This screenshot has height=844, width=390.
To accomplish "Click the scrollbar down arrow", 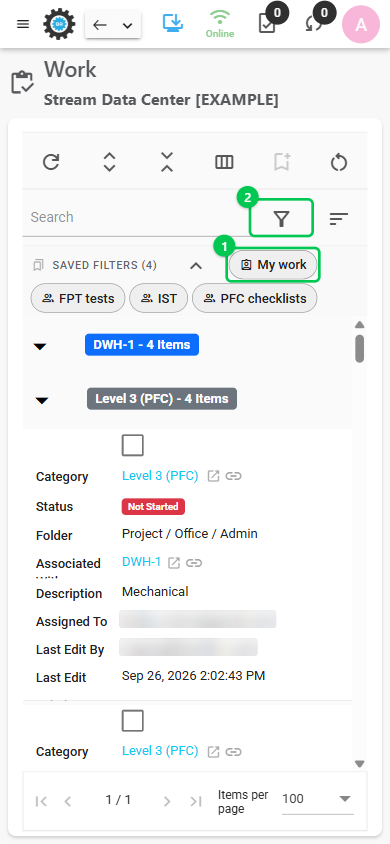I will (360, 764).
